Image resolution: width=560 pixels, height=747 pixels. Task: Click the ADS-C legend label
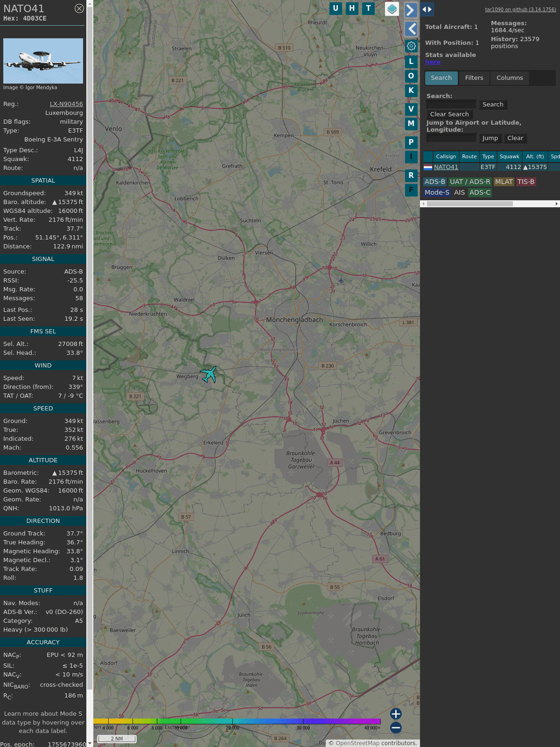pos(480,193)
